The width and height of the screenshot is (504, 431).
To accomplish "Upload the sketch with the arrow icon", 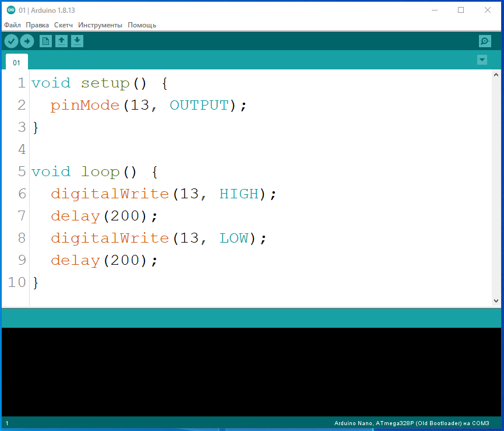I will (27, 41).
